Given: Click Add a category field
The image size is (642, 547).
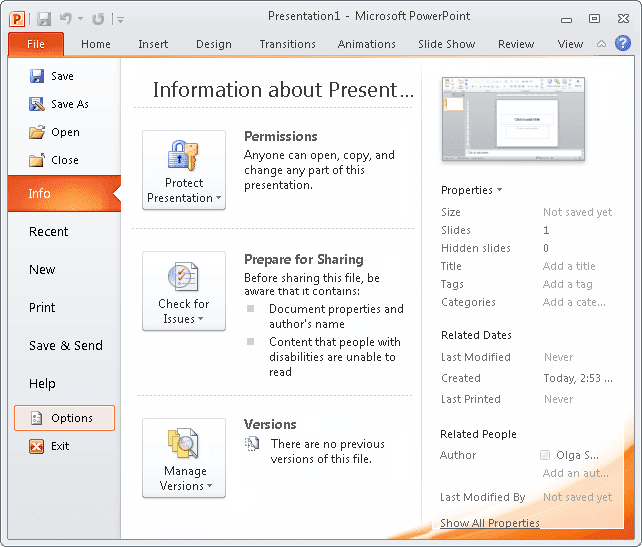Looking at the screenshot, I should pos(574,302).
